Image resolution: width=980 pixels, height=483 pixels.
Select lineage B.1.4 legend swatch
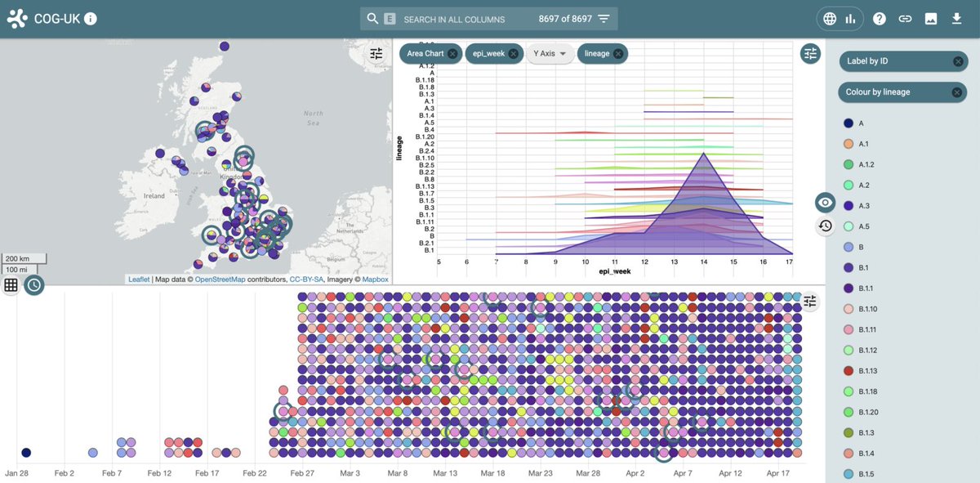tap(847, 453)
